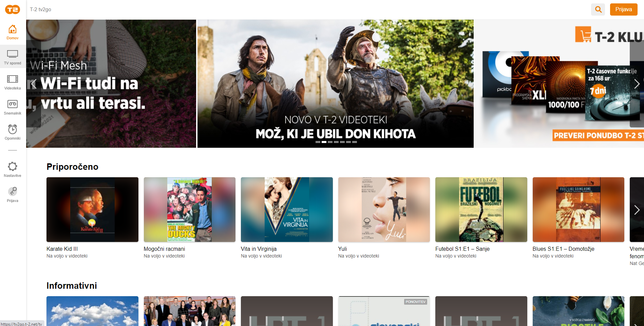The image size is (644, 326).
Task: Open Karate Kid III poster
Action: pos(92,209)
